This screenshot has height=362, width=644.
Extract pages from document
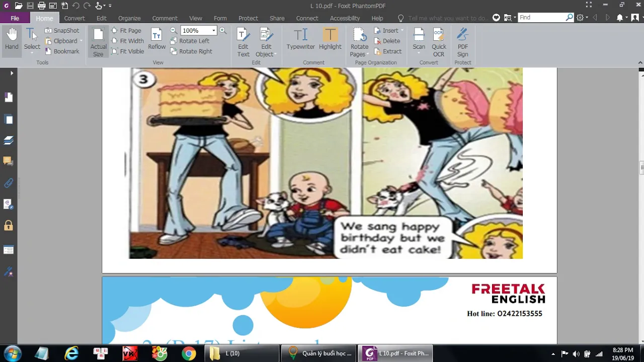tap(387, 51)
